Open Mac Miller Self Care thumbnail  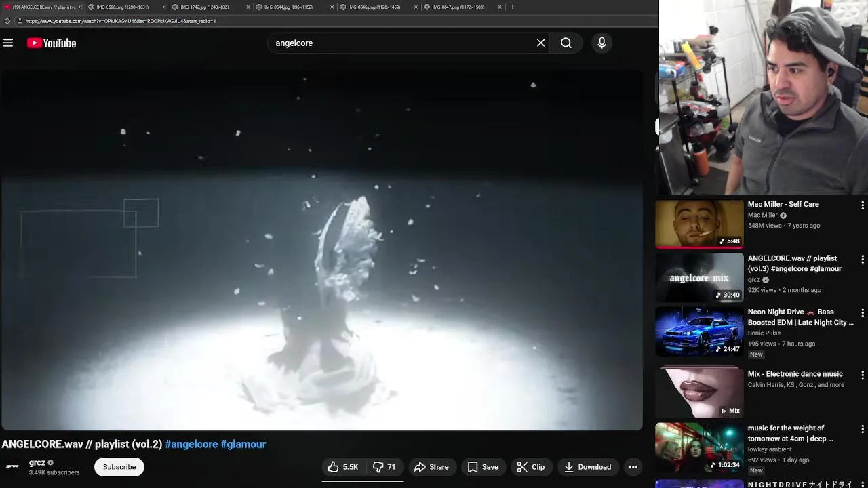coord(699,224)
